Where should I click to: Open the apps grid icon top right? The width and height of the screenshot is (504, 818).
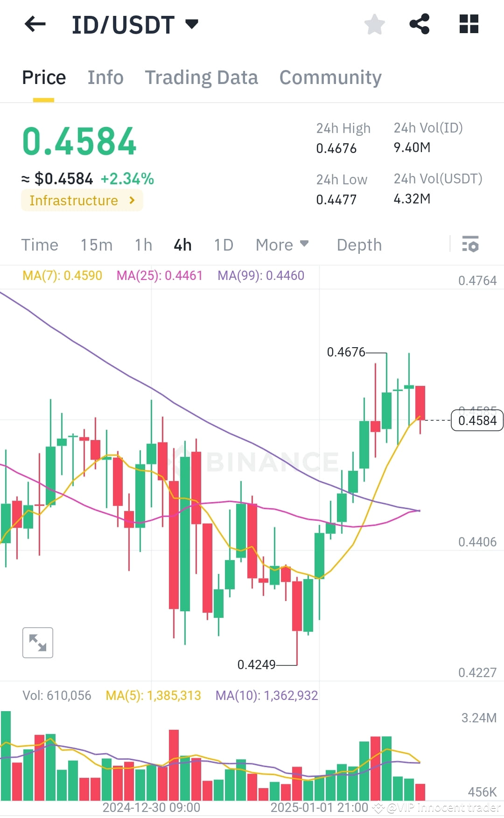tap(468, 24)
